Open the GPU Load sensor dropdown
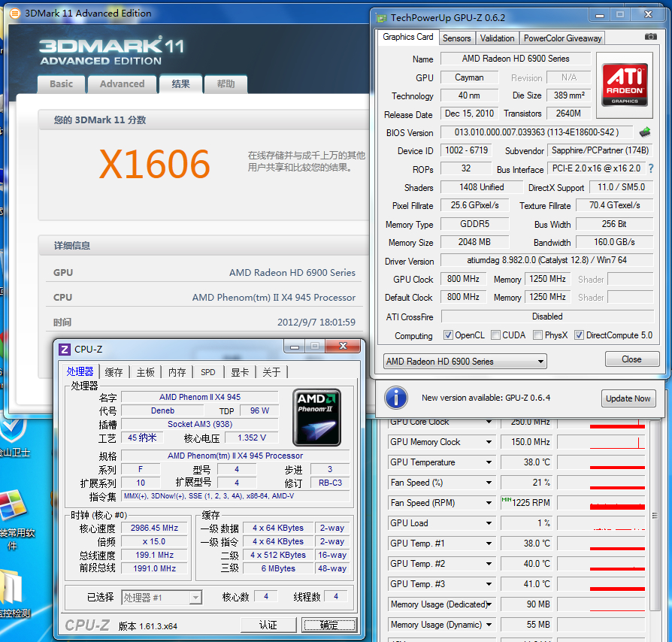Image resolution: width=672 pixels, height=642 pixels. click(x=489, y=523)
